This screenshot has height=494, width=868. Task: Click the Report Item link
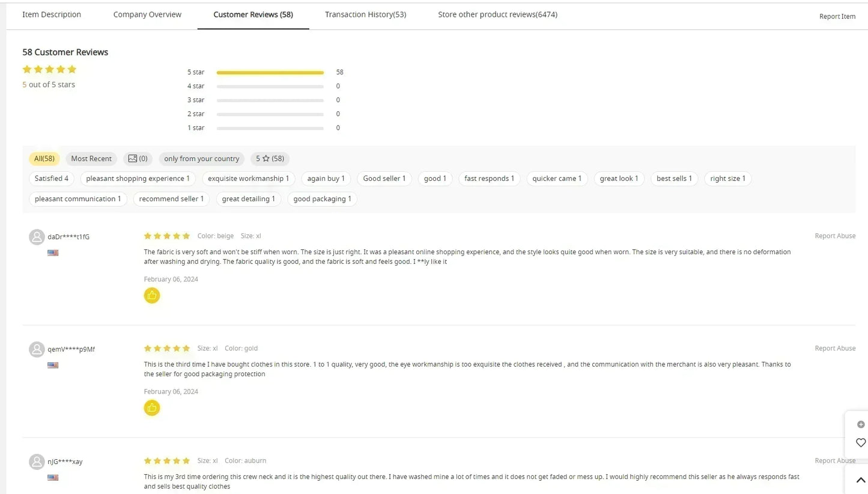(x=837, y=16)
